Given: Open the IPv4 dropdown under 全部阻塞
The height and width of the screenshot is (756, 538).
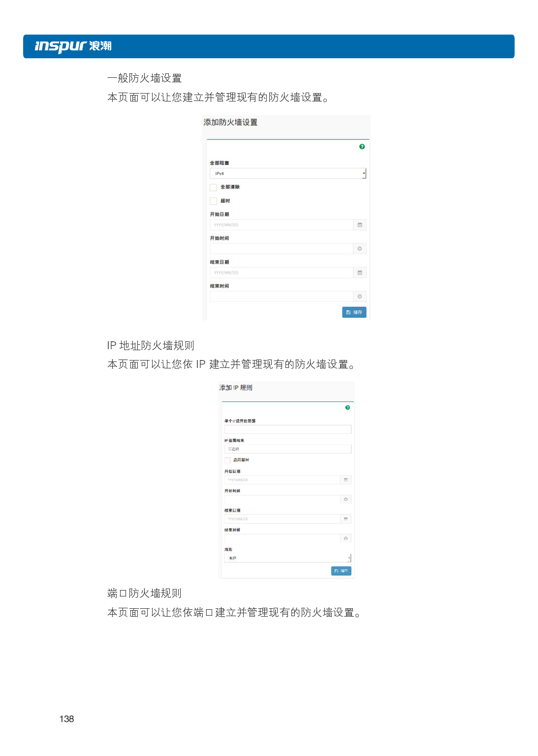Looking at the screenshot, I should [x=288, y=173].
